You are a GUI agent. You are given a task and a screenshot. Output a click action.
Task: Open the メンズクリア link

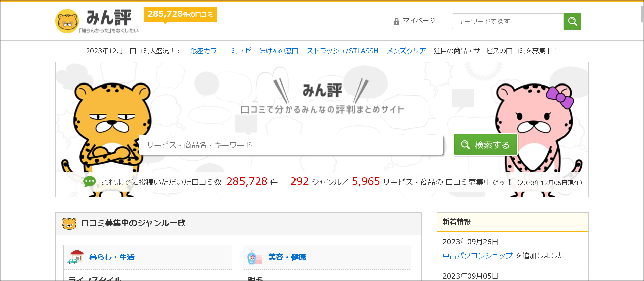point(406,51)
